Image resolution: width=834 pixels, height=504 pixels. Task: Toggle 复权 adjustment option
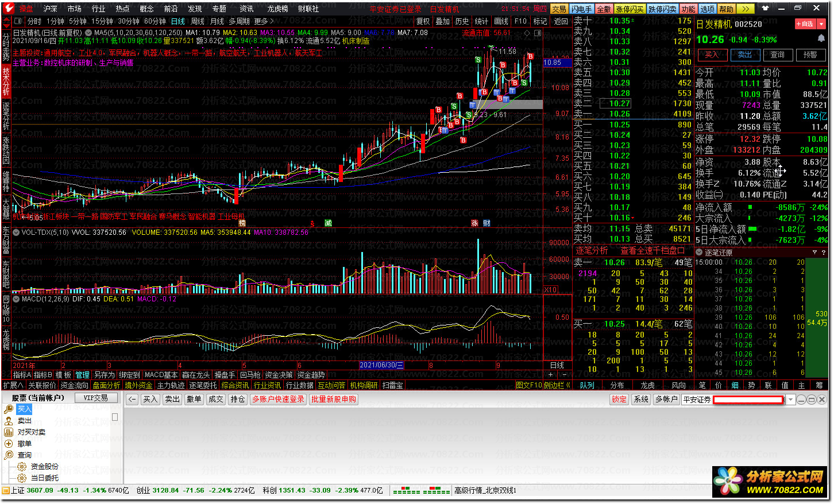[x=423, y=21]
